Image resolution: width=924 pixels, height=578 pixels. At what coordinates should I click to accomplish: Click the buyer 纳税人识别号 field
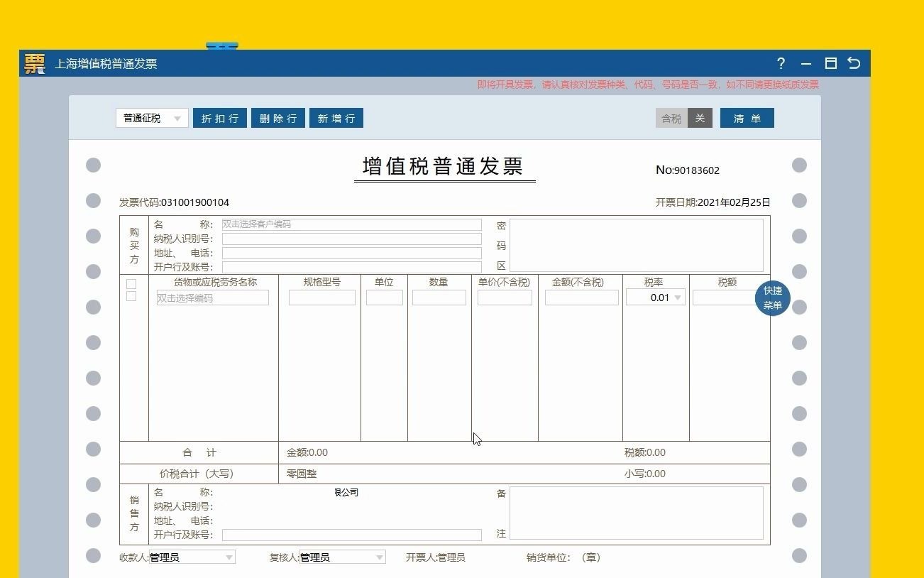351,239
